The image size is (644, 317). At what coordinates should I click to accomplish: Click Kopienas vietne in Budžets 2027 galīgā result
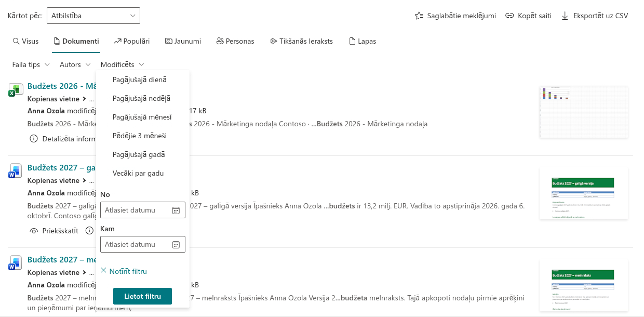coord(53,180)
